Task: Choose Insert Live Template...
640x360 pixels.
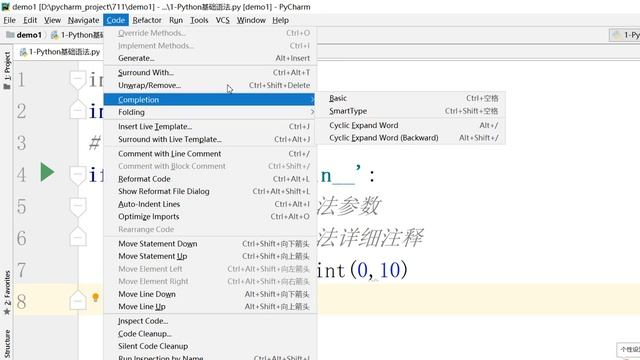Action: (x=210, y=127)
